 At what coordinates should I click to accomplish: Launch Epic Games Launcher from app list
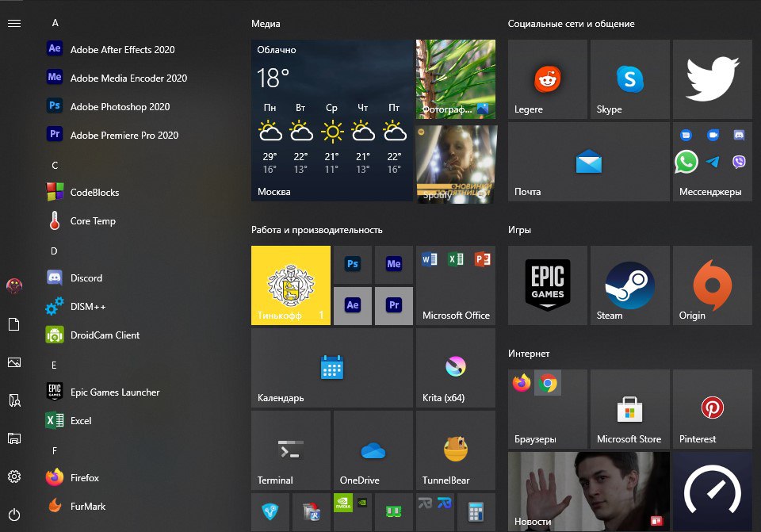coord(103,392)
